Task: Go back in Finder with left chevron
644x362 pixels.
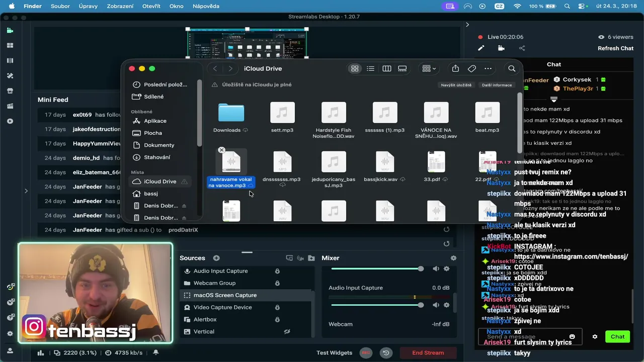Action: pos(215,68)
